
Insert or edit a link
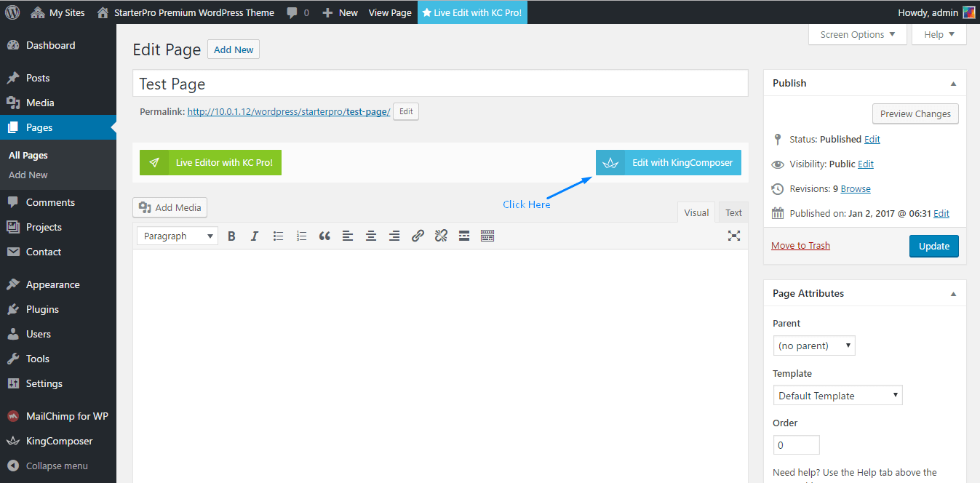point(418,236)
